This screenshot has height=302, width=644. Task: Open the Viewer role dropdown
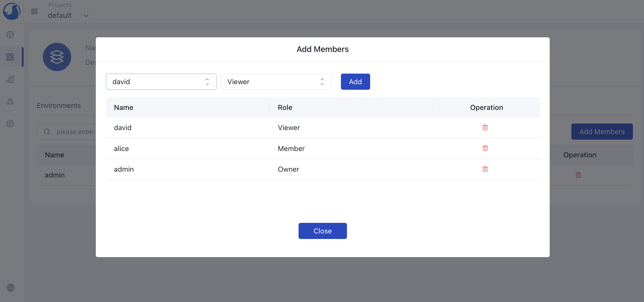pyautogui.click(x=276, y=82)
